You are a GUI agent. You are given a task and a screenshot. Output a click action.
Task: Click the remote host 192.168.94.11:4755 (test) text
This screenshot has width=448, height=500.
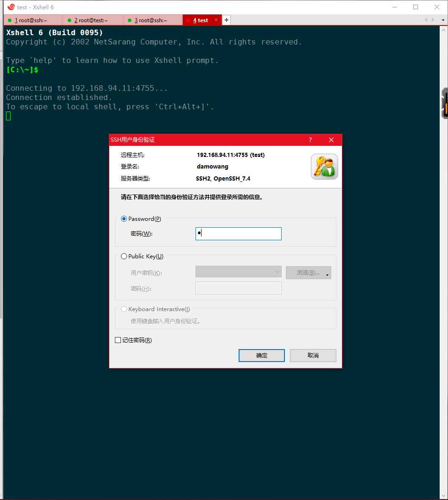pyautogui.click(x=231, y=155)
